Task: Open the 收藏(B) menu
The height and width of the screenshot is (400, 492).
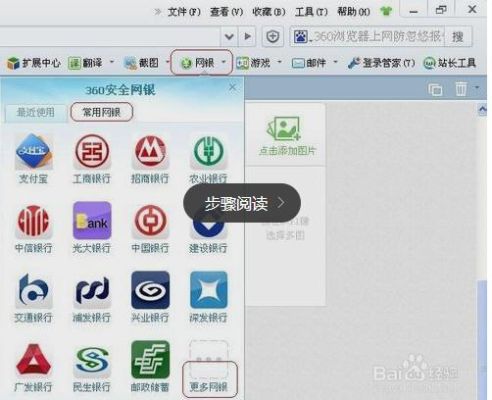Action: tap(269, 12)
